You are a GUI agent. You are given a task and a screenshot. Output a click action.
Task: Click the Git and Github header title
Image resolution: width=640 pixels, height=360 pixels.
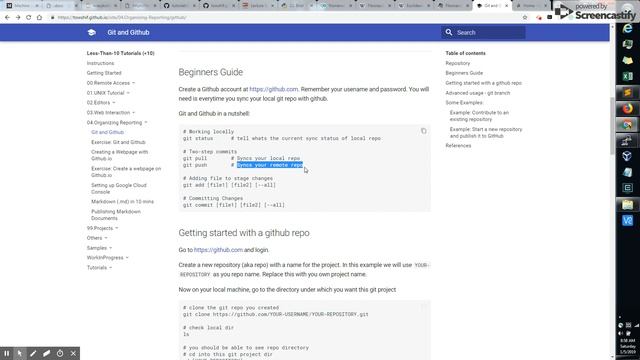click(x=128, y=32)
